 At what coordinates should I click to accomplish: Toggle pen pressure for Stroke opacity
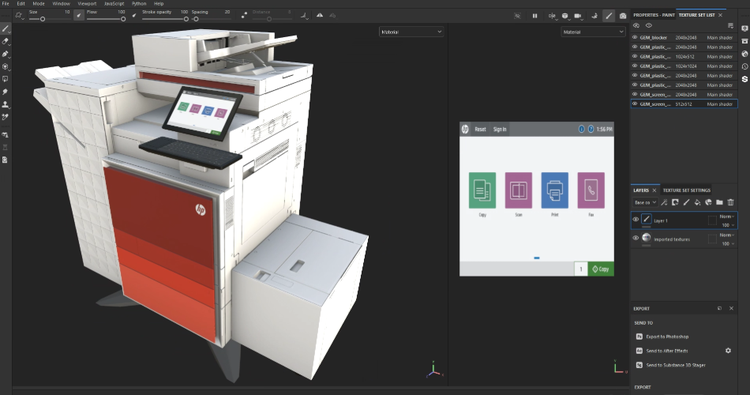134,15
